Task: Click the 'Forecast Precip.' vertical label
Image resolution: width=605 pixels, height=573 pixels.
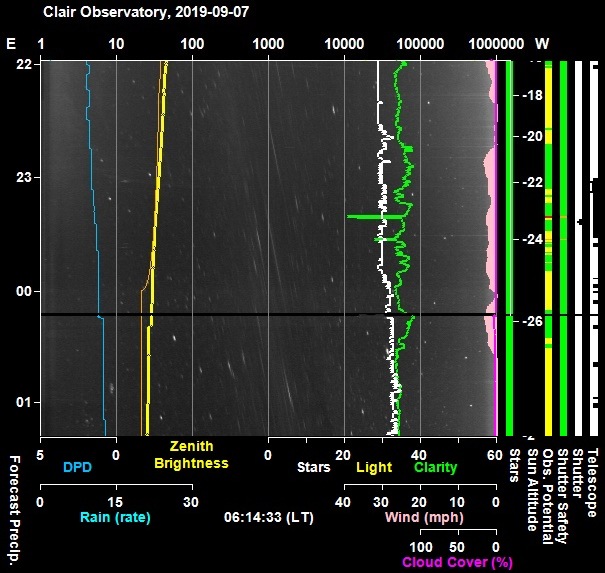Action: pos(14,510)
